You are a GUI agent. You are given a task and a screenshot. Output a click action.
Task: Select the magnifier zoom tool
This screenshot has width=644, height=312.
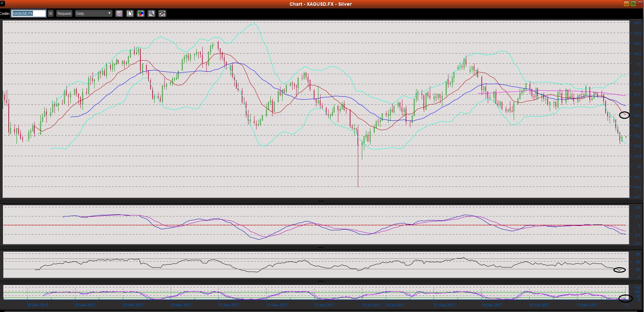[151, 13]
